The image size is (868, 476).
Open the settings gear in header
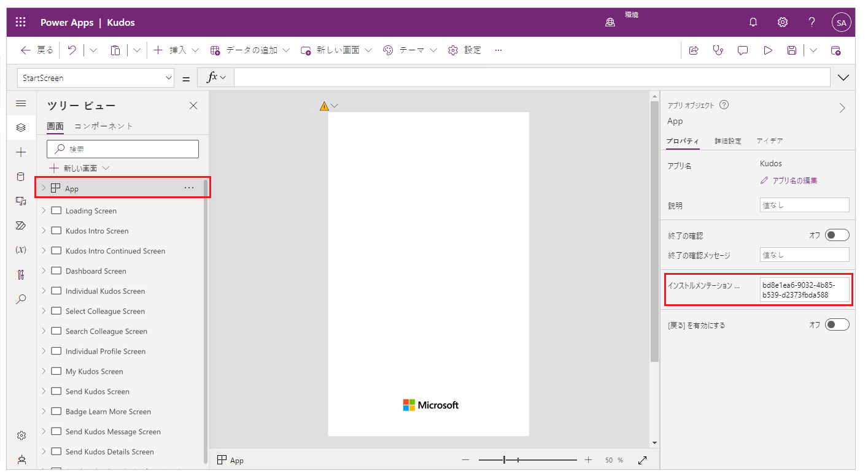tap(783, 22)
